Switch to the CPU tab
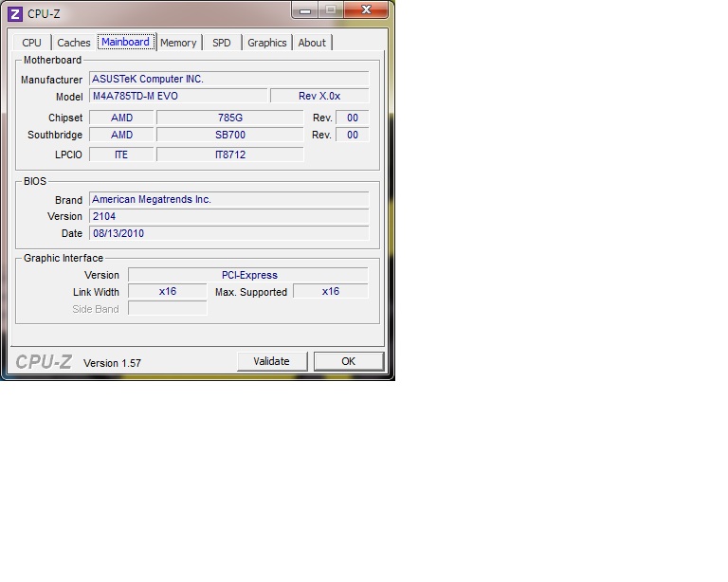This screenshot has height=582, width=728. point(31,43)
